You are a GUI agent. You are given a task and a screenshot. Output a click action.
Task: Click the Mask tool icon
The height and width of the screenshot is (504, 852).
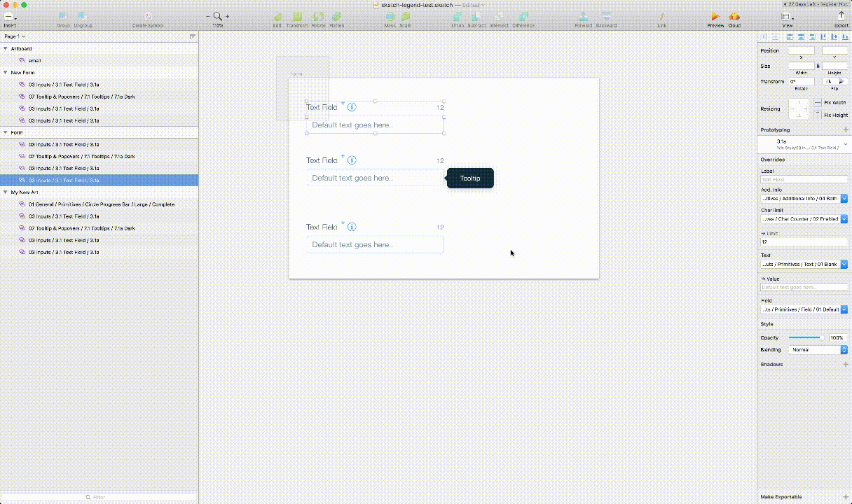pos(390,16)
